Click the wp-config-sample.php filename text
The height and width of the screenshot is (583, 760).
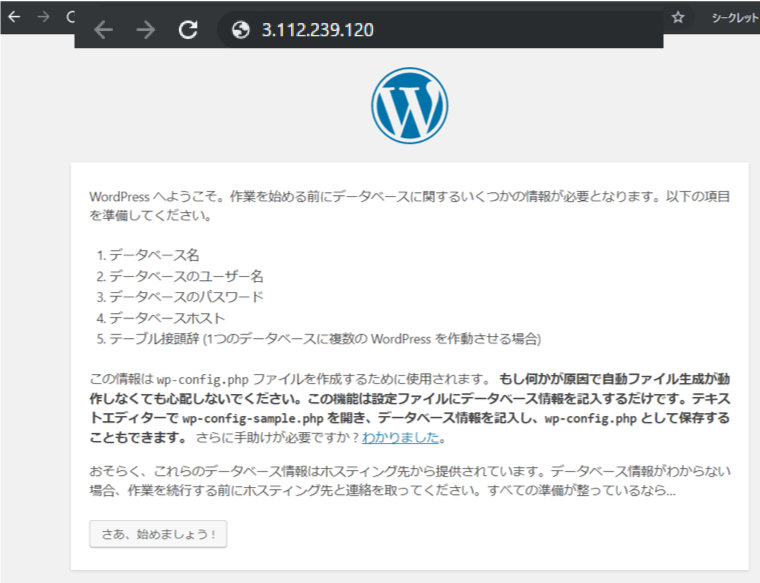(253, 418)
